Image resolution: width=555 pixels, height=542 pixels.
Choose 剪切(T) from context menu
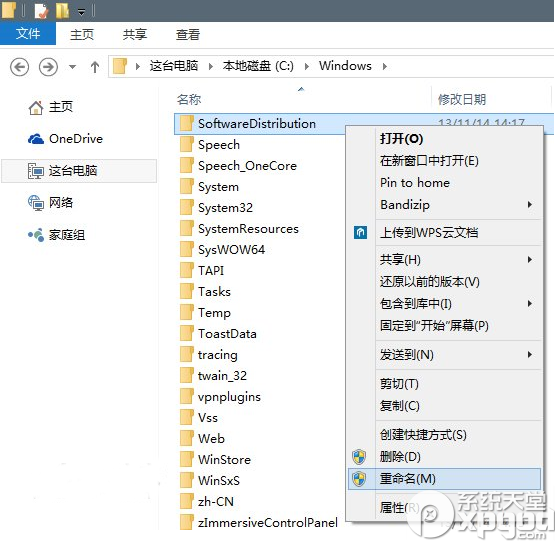[445, 384]
